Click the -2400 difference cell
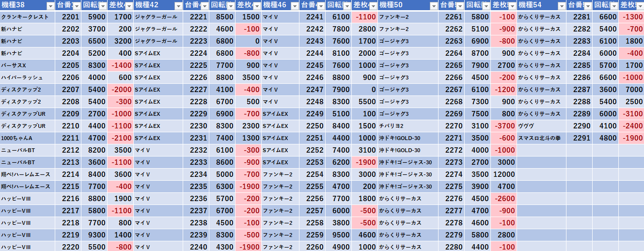The image size is (644, 251). click(631, 126)
